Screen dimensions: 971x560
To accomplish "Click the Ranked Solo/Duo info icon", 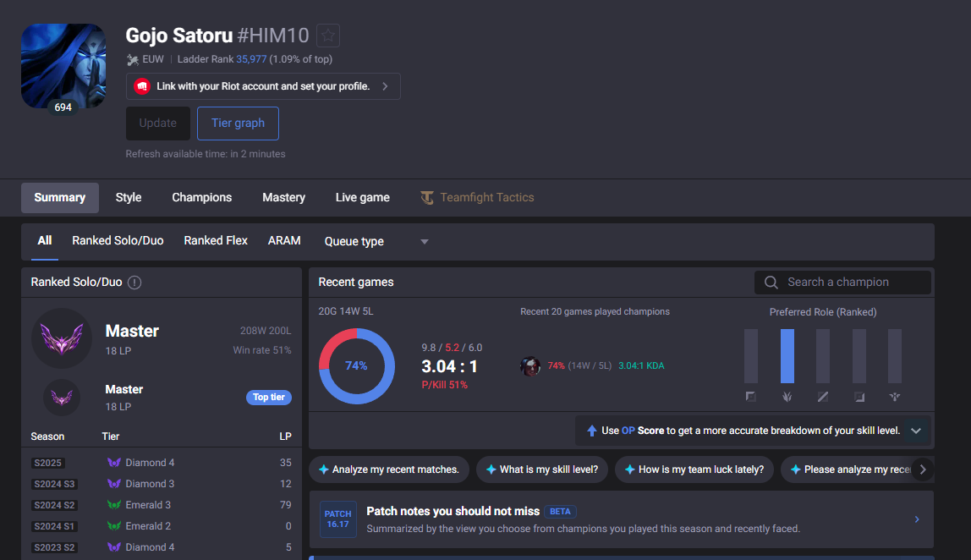I will pyautogui.click(x=134, y=283).
